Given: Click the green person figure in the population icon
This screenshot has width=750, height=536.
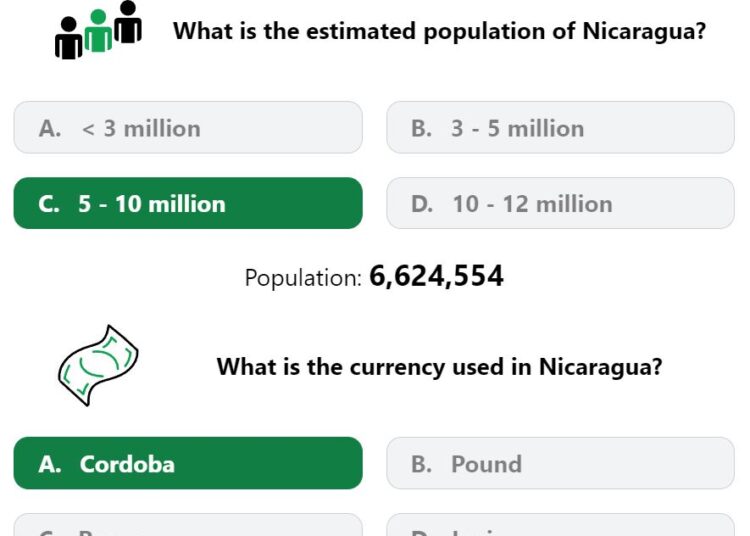Looking at the screenshot, I should pos(98,31).
